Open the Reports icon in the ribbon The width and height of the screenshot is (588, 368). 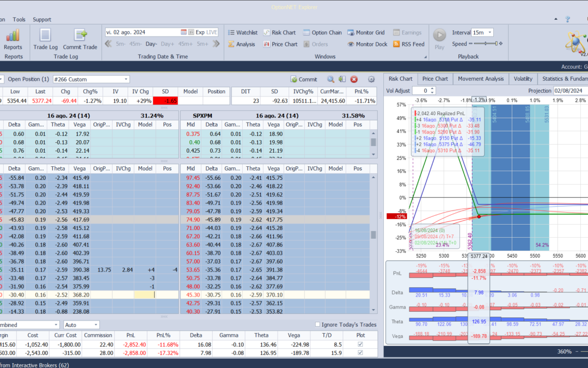13,40
